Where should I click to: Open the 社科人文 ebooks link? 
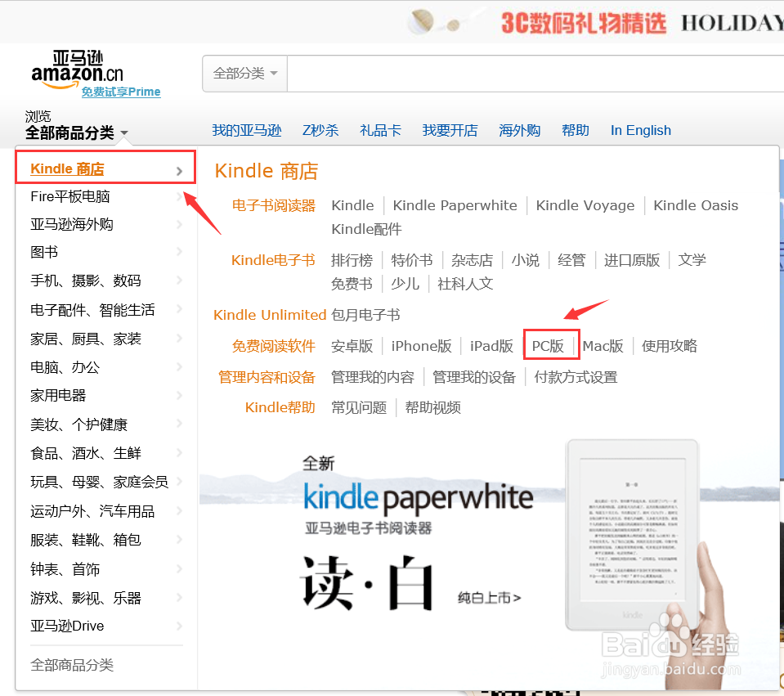click(465, 284)
